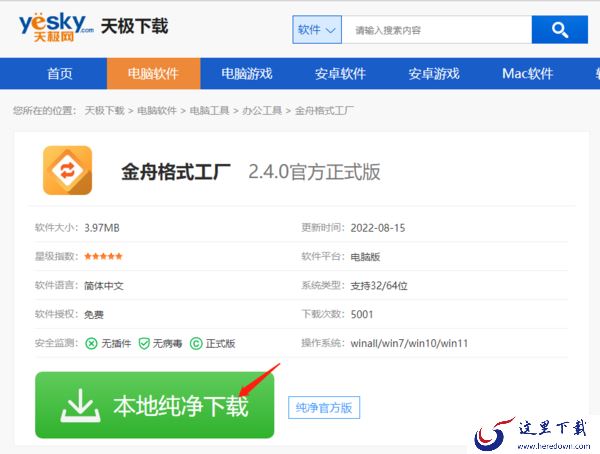Focus the search input field
The height and width of the screenshot is (454, 600).
(437, 29)
